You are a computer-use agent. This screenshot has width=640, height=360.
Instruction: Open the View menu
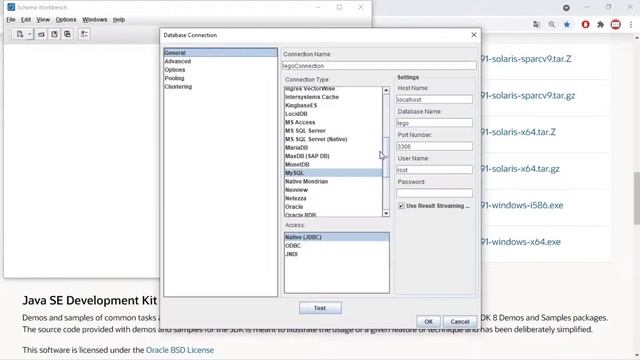(43, 20)
